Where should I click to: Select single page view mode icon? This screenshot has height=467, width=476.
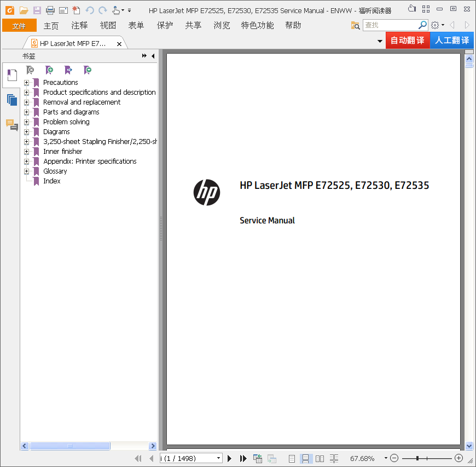(x=292, y=458)
